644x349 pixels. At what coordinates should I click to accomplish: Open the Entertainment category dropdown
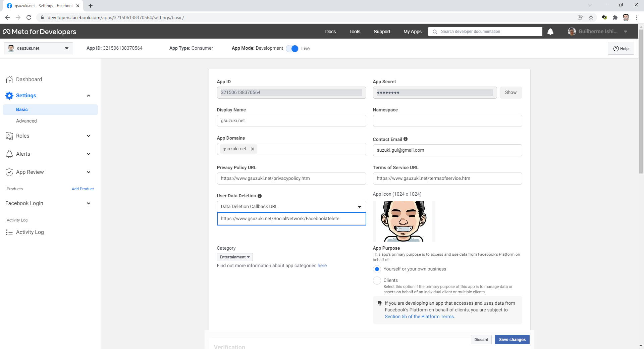point(234,257)
